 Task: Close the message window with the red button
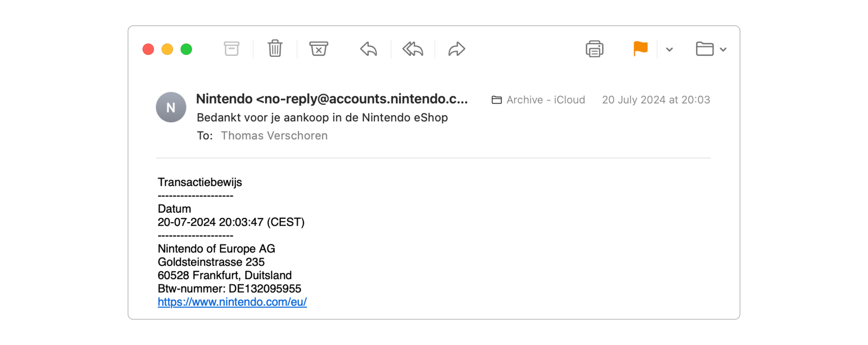(x=148, y=49)
